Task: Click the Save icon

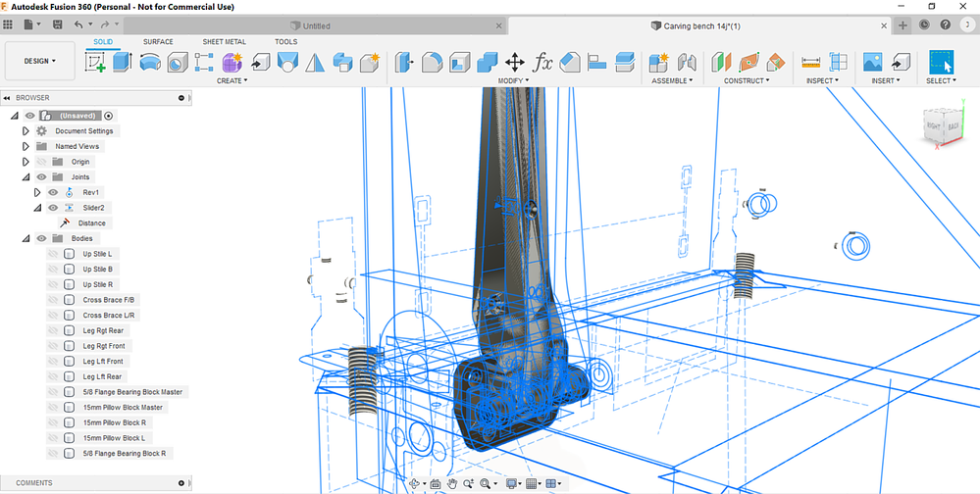Action: 58,25
